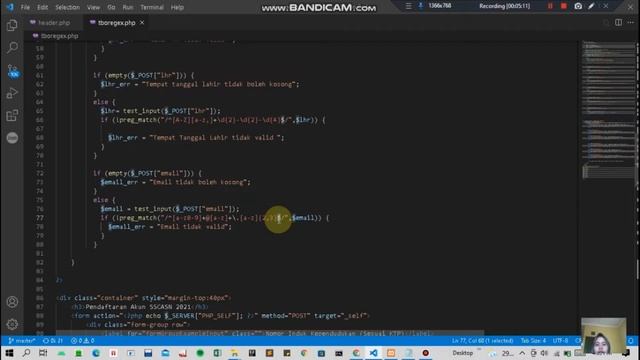Click the Visual Studio Code taskbar icon
This screenshot has width=640, height=360.
373,353
